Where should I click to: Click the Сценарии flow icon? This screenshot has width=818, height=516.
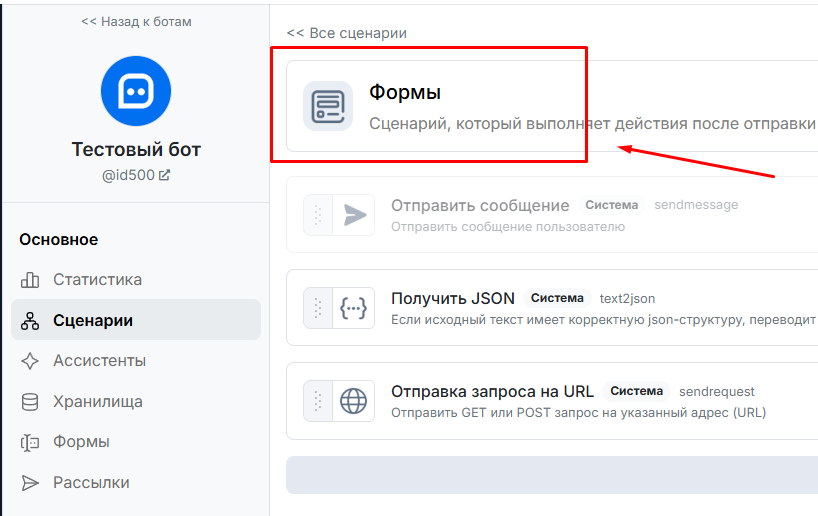coord(30,320)
